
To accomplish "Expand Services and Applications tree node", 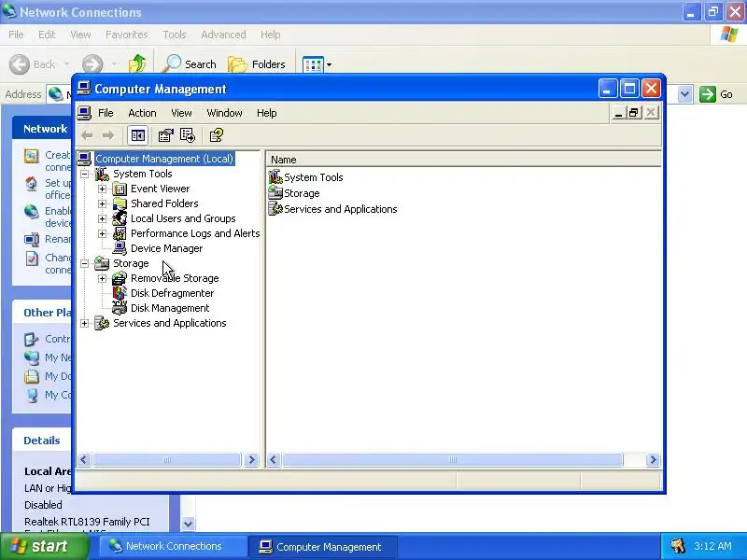I will pyautogui.click(x=85, y=323).
